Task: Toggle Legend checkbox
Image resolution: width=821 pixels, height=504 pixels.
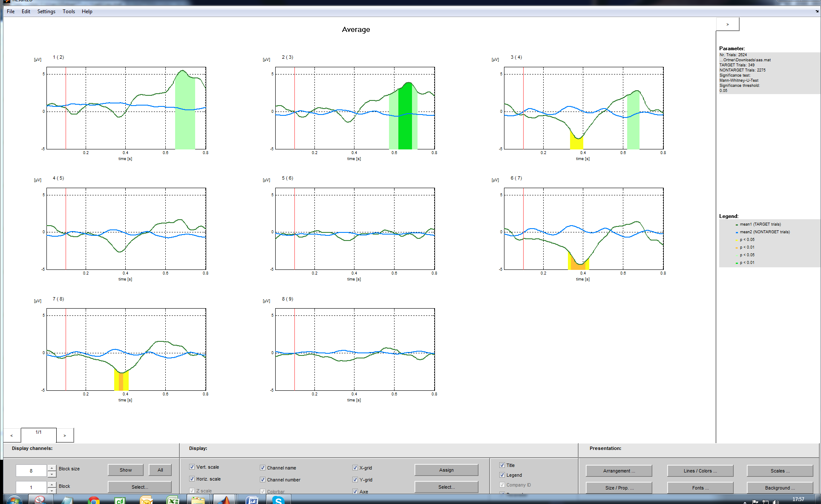Action: click(502, 475)
